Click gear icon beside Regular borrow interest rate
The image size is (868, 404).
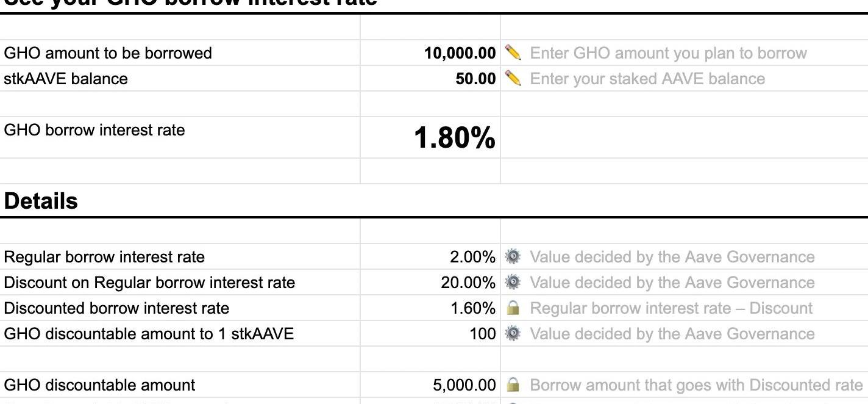point(513,257)
